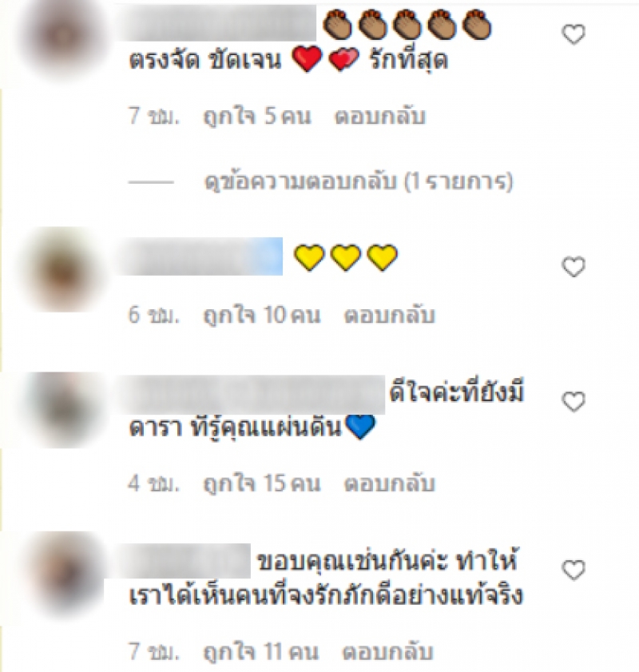Image resolution: width=639 pixels, height=672 pixels.
Task: Open yellow-hearts commenter's avatar
Action: point(64,270)
